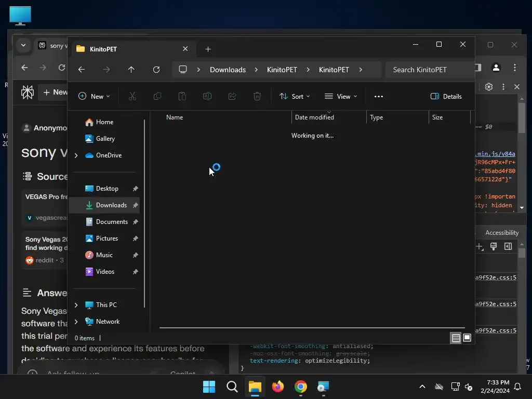Screen dimensions: 532x399
Task: Click the PC icon in address bar
Action: [x=183, y=70]
